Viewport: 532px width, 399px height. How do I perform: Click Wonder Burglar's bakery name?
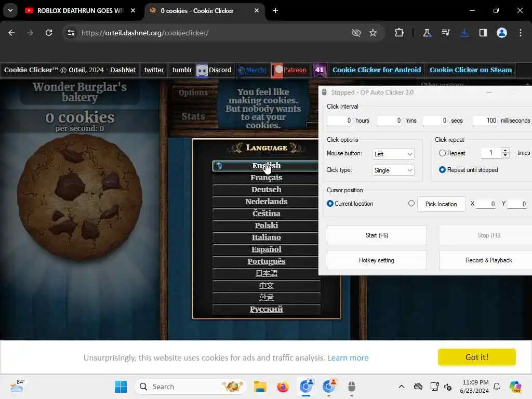[79, 92]
